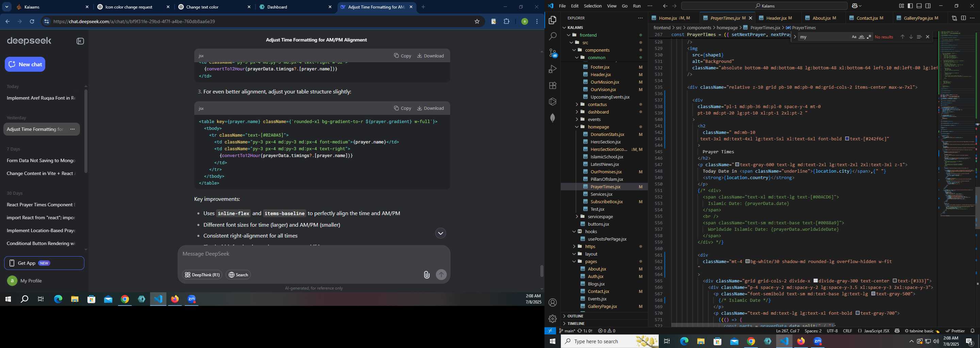980x348 pixels.
Task: Open the File menu in VS Code
Action: [x=562, y=6]
